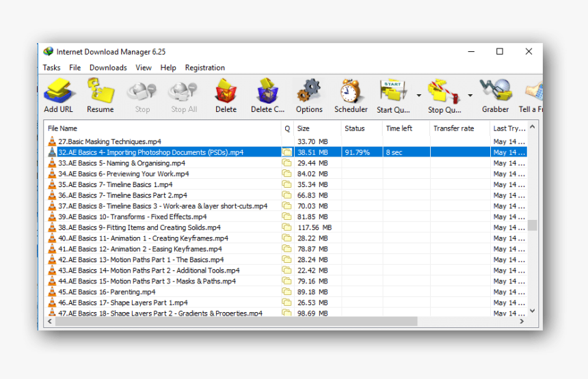The width and height of the screenshot is (588, 379).
Task: Click queue folder icon for 32.AE Basics 4 row
Action: coord(287,152)
